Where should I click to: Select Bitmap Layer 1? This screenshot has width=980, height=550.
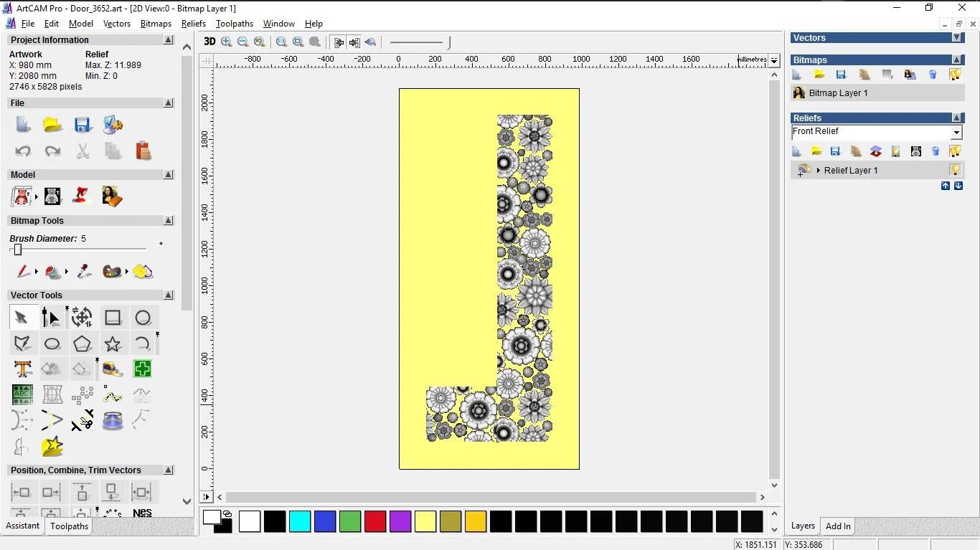838,93
